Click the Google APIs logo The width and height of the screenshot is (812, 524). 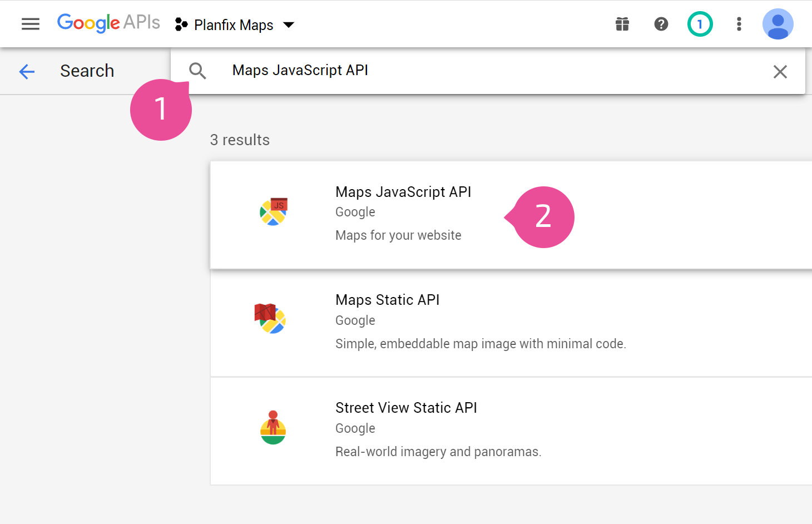[108, 23]
